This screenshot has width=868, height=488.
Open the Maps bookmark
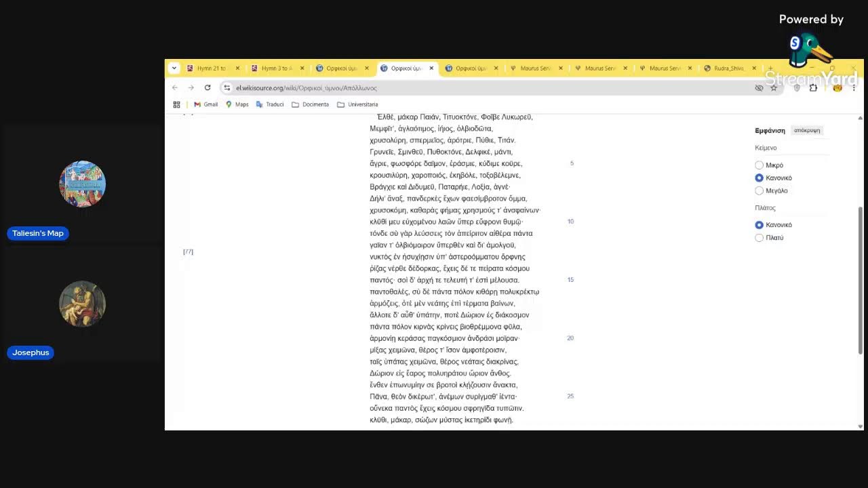(237, 104)
